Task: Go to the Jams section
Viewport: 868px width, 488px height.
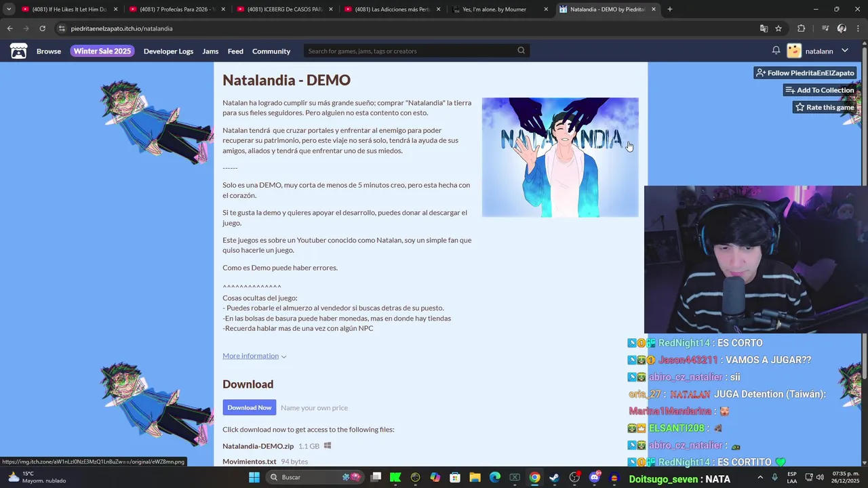Action: pyautogui.click(x=210, y=51)
